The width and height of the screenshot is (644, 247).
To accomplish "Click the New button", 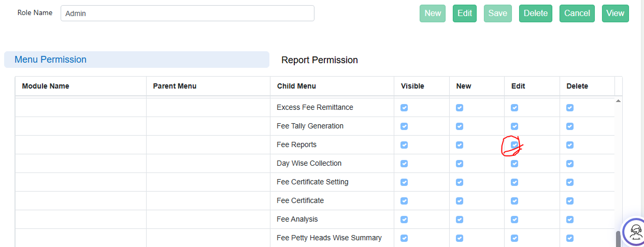I will click(433, 13).
